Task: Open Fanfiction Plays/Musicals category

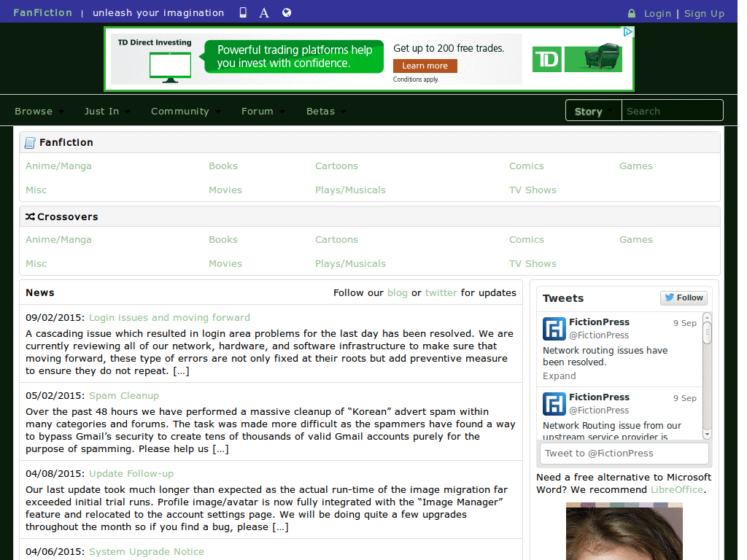Action: (x=350, y=190)
